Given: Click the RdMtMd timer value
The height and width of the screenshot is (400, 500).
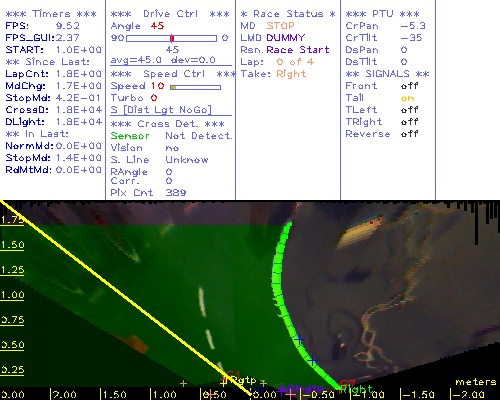Looking at the screenshot, I should [x=79, y=170].
